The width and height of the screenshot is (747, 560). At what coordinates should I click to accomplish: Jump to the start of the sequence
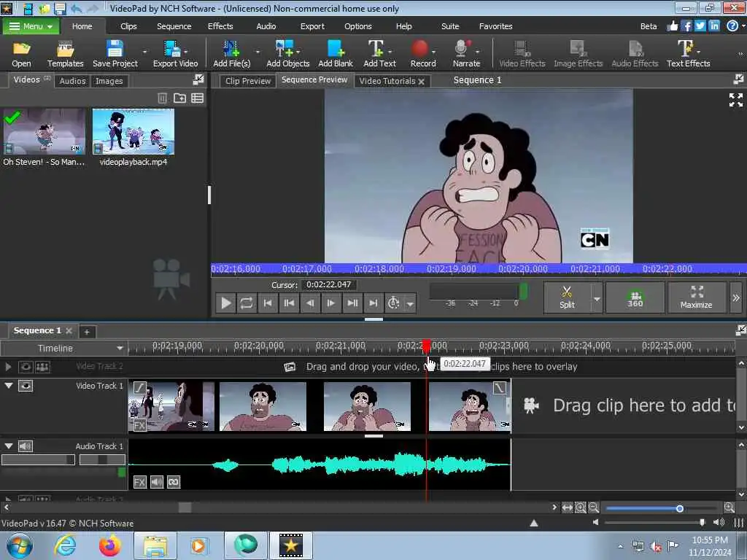coord(268,303)
